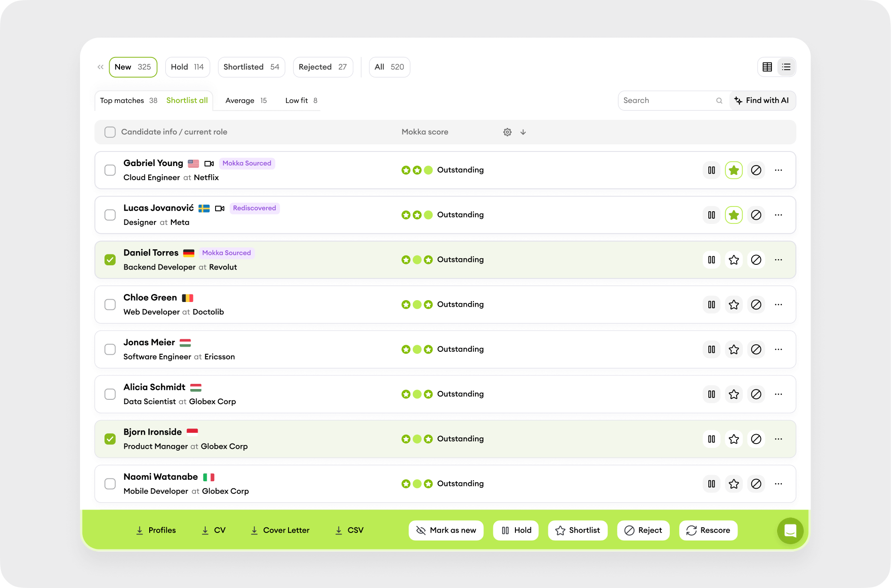
Task: Collapse the panel using the double-chevron arrow
Action: click(x=100, y=67)
